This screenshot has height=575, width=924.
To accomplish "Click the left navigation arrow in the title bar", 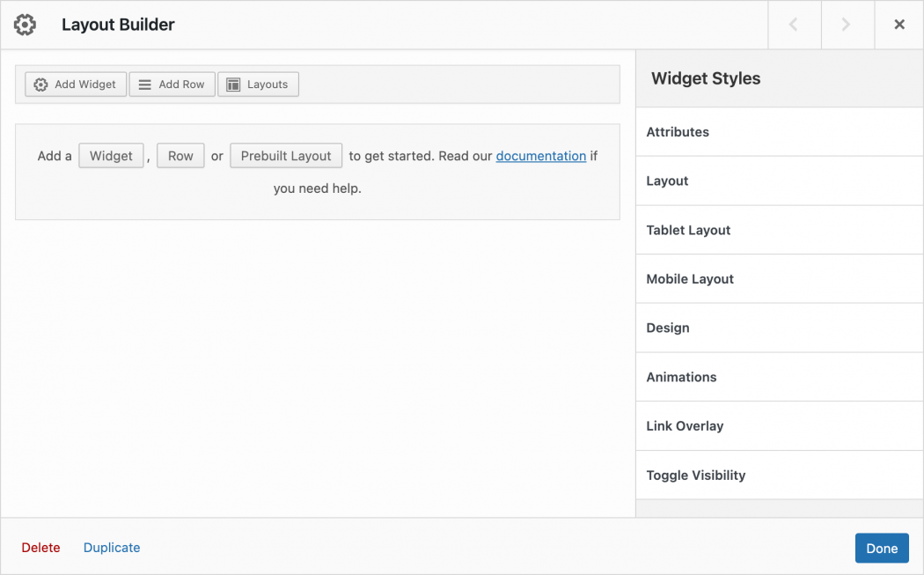I will (794, 25).
